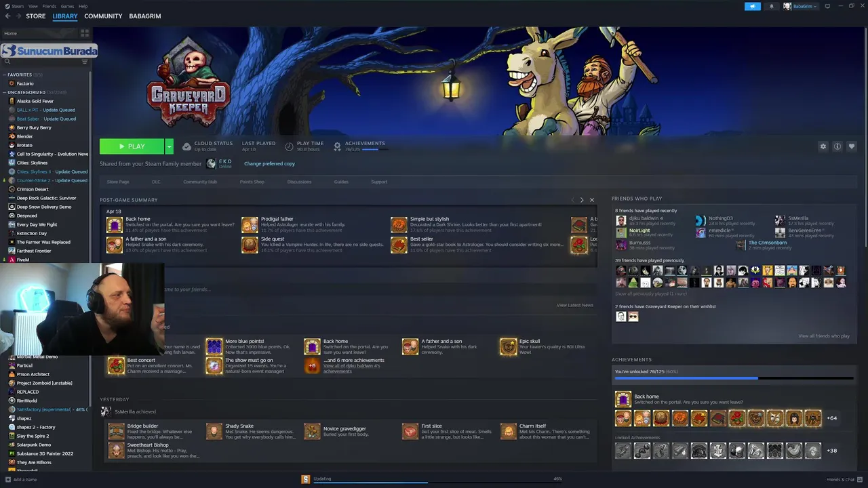Click the Charm itself achievement icon
Viewport: 868px width, 488px height.
(x=508, y=432)
